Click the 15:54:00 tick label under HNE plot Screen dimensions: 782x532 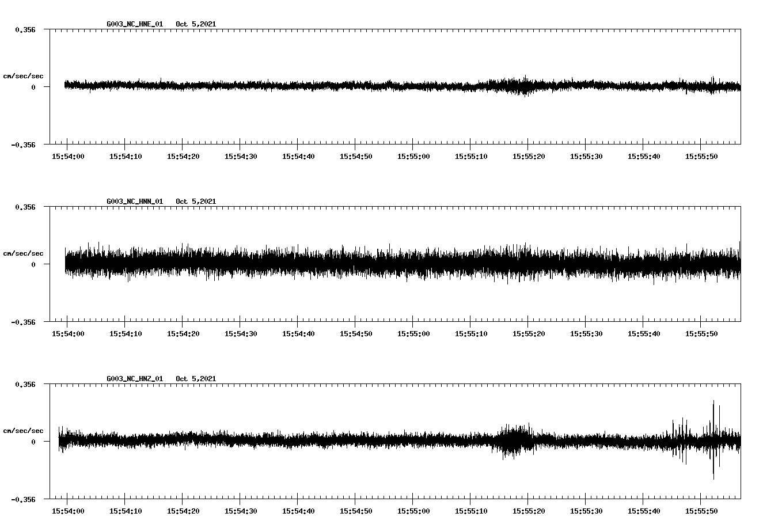point(68,157)
